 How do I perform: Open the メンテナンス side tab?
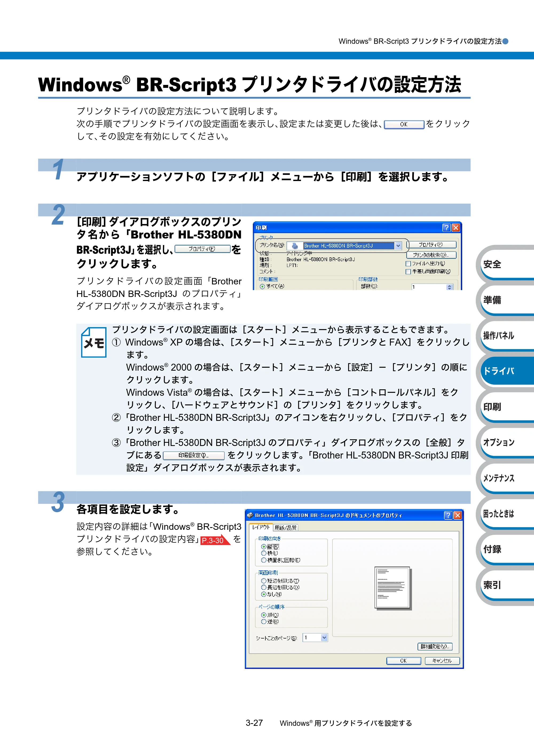coord(507,478)
